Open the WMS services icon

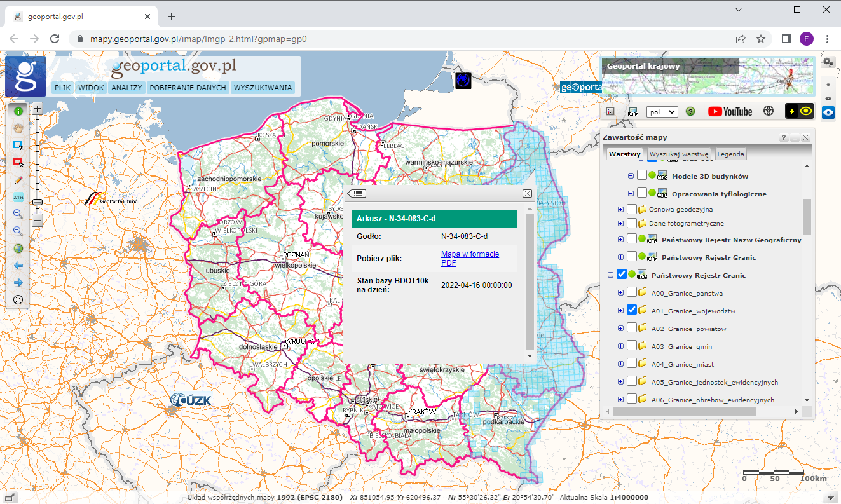coord(633,111)
